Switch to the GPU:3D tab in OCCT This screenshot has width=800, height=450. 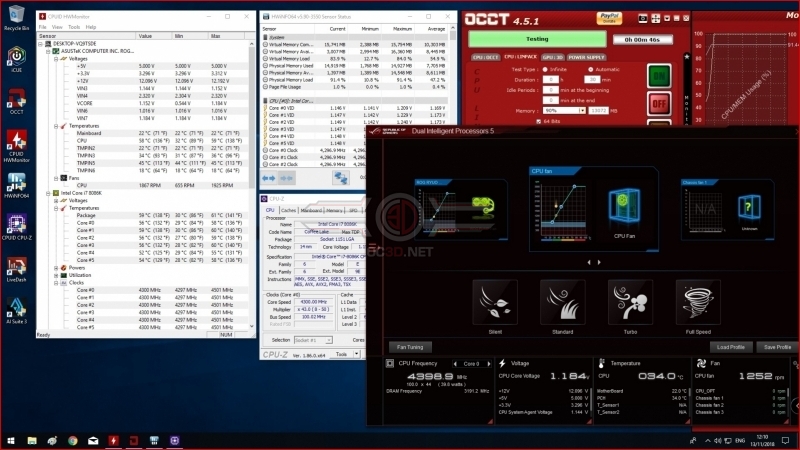pos(553,57)
